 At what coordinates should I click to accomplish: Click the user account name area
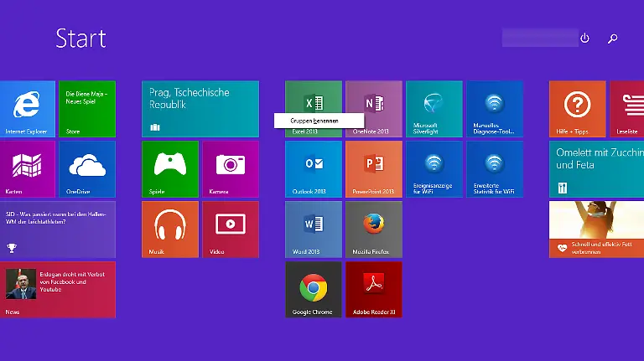point(540,38)
